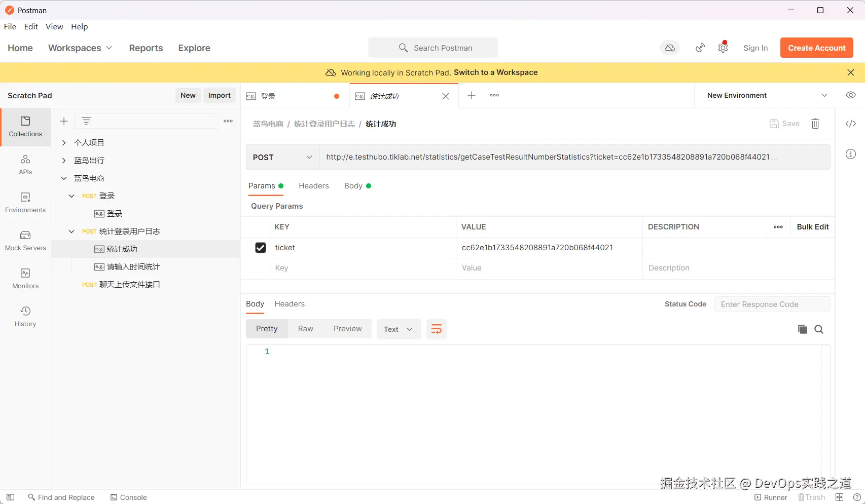Open the Monitors sidebar panel
This screenshot has width=865, height=504.
pos(25,279)
